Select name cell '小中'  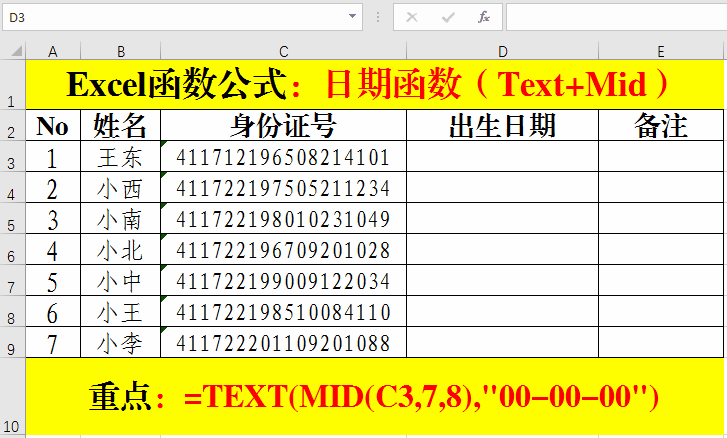(x=121, y=280)
